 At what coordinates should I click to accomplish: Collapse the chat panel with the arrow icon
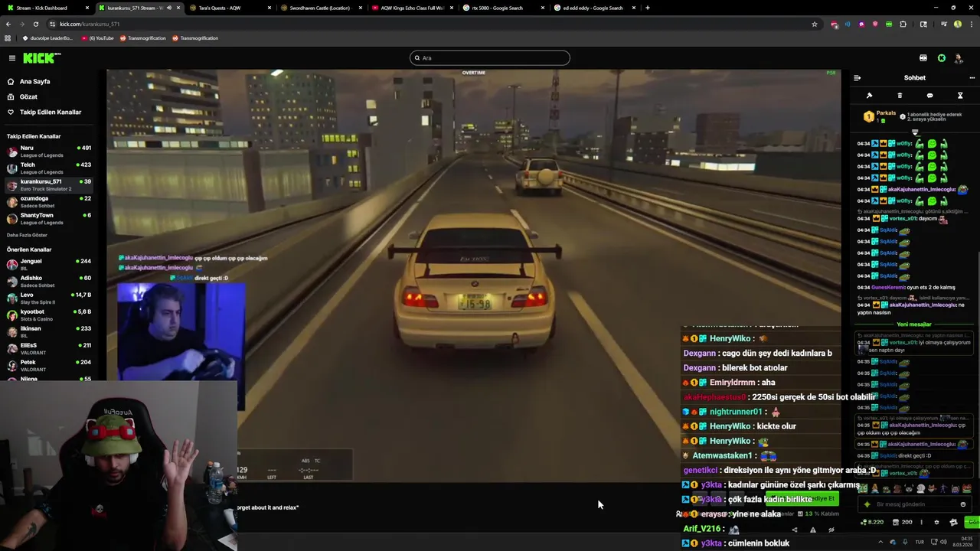[x=857, y=77]
